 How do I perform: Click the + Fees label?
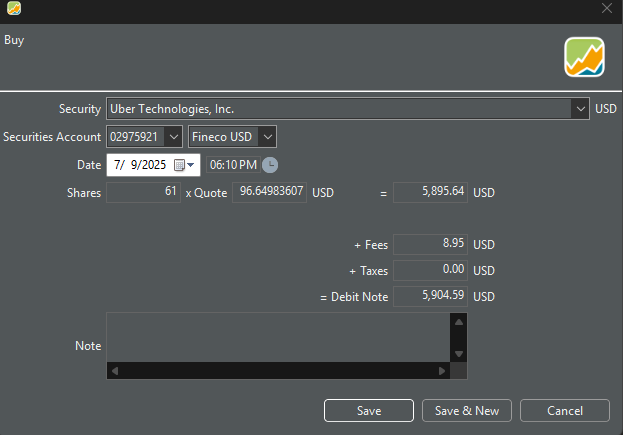pyautogui.click(x=371, y=245)
